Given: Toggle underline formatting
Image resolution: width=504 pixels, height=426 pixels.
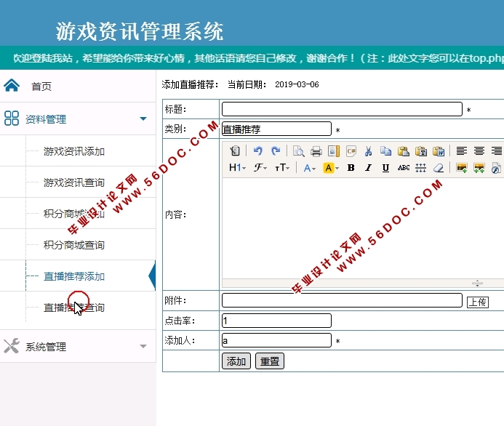Looking at the screenshot, I should click(x=385, y=168).
